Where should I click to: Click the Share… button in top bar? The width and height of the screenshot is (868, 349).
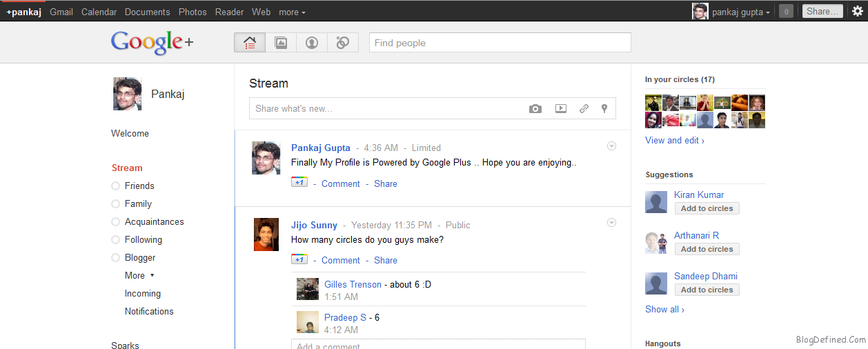pos(822,11)
